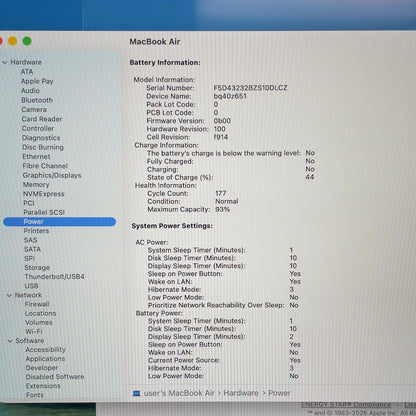Click Hardware in the path bar
Image resolution: width=416 pixels, height=416 pixels.
click(241, 393)
